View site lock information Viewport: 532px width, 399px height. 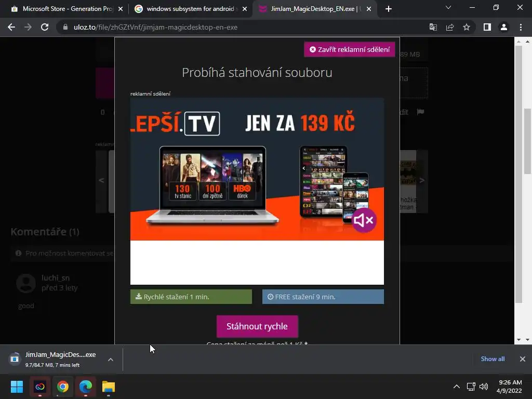point(65,27)
